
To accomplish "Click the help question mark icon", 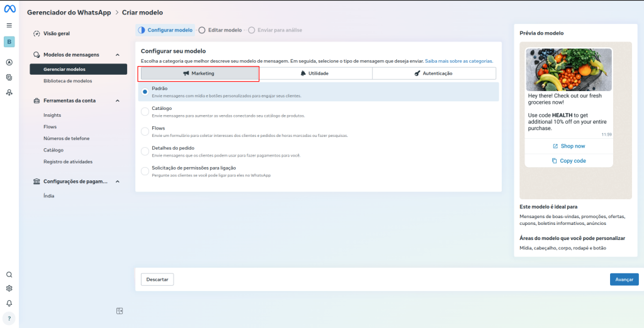I will tap(9, 317).
